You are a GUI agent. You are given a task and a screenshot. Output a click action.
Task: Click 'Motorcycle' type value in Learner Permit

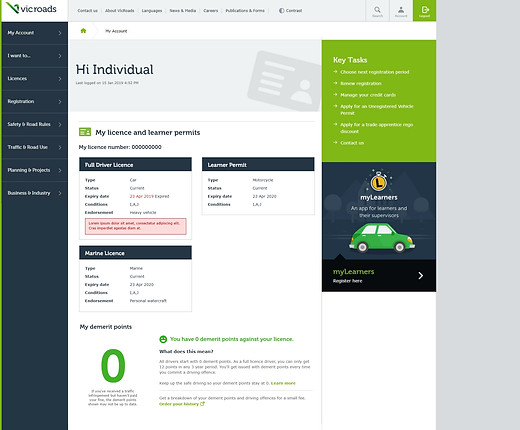263,180
